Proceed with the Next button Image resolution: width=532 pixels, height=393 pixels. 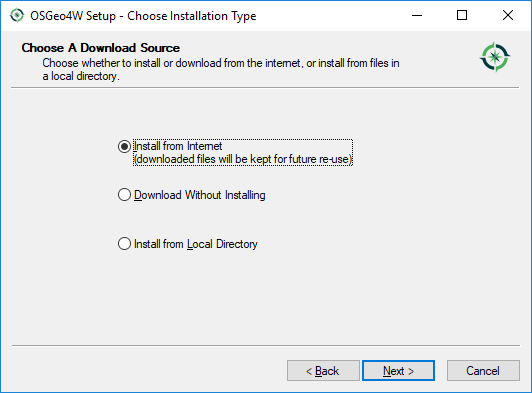point(398,371)
